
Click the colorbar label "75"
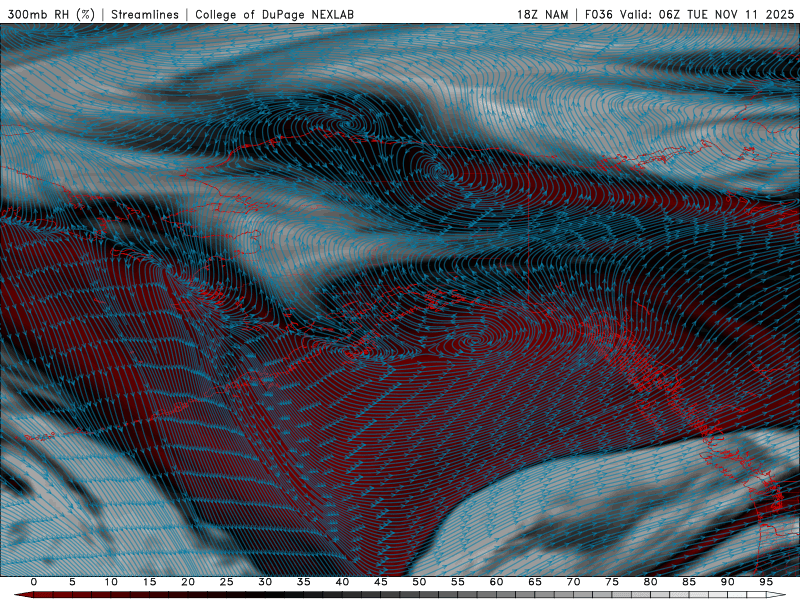coord(612,582)
